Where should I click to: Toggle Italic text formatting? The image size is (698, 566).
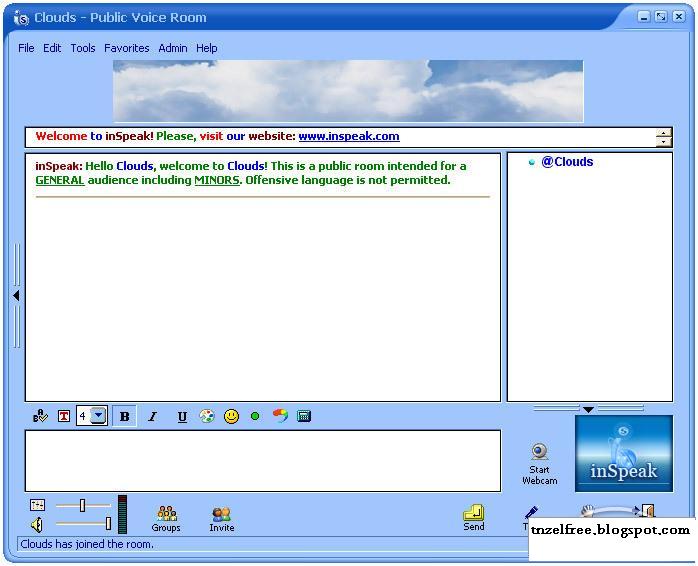[153, 416]
